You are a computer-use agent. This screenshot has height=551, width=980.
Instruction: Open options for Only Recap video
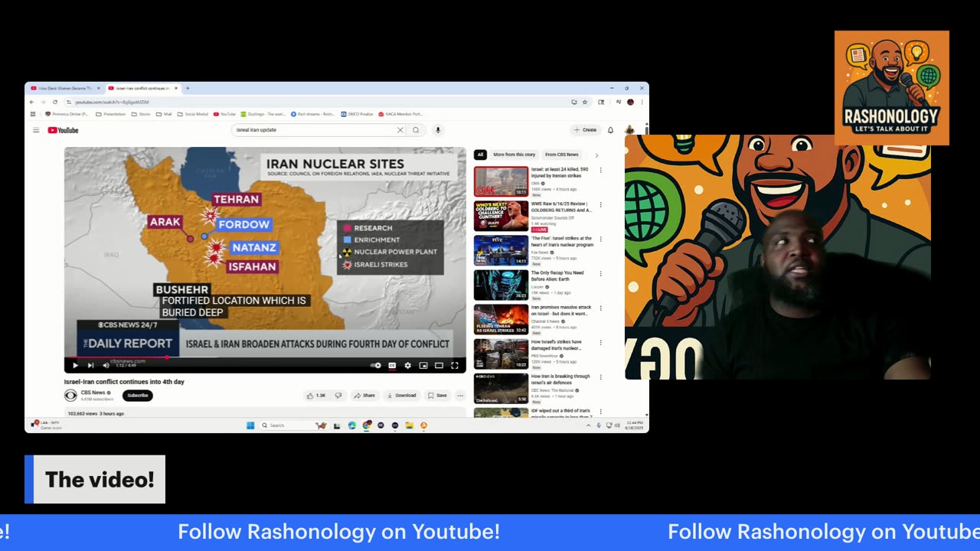[x=600, y=273]
